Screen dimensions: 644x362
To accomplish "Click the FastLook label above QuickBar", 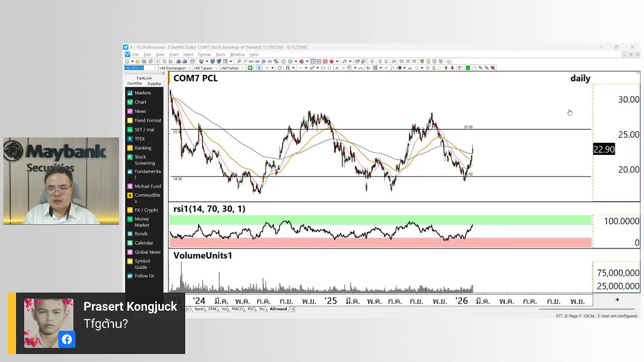I will coord(144,78).
